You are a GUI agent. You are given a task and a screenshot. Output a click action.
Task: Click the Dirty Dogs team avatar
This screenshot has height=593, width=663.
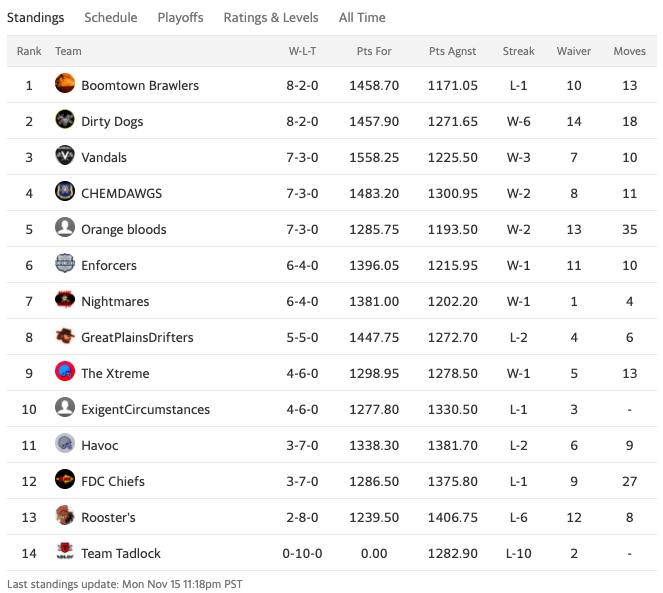pos(65,119)
